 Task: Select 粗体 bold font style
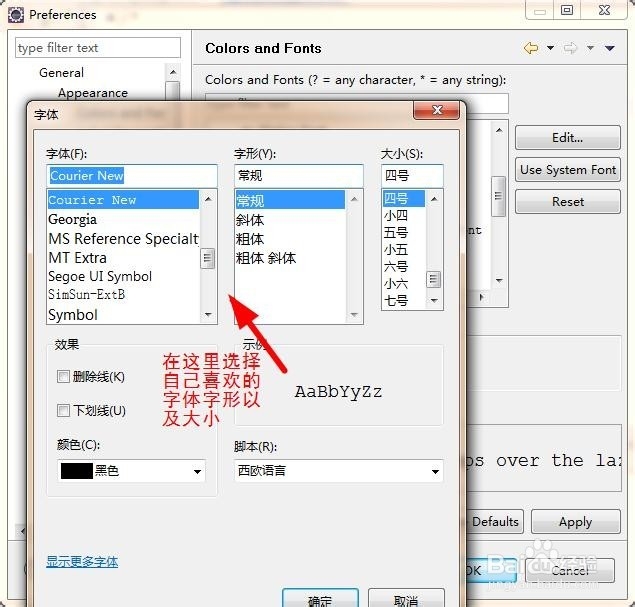[x=290, y=239]
